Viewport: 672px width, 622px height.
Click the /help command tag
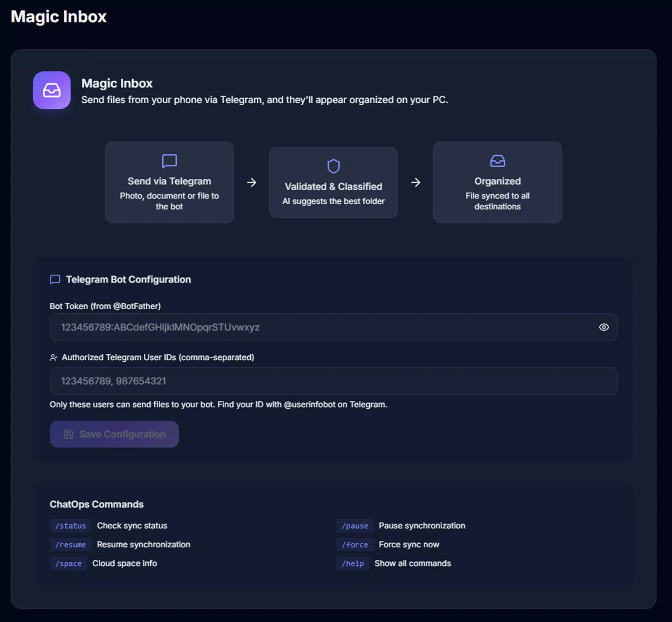pyautogui.click(x=352, y=563)
